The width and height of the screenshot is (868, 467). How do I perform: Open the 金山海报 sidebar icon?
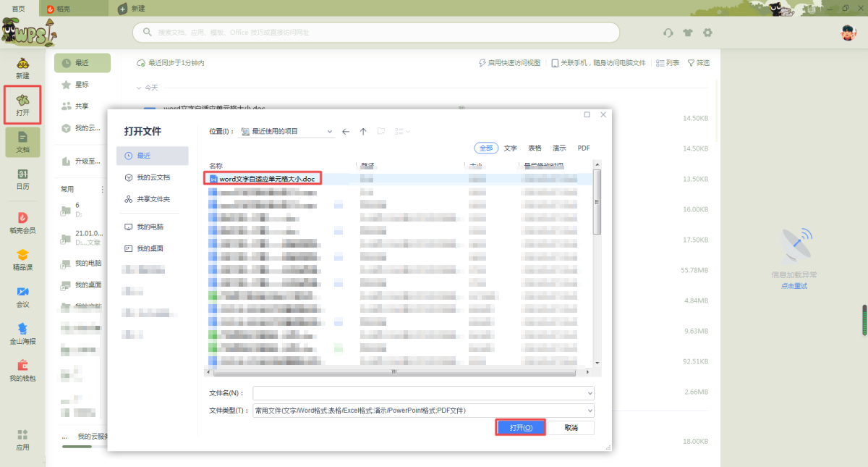coord(22,333)
